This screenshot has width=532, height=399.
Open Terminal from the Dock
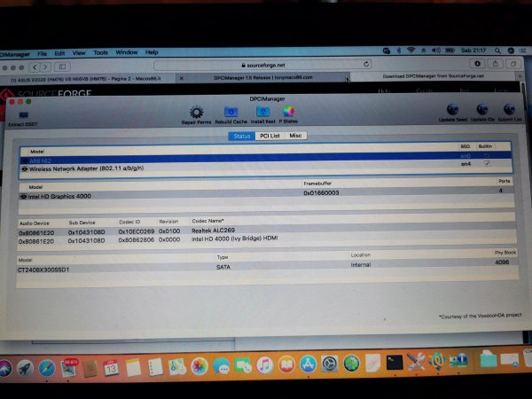click(x=395, y=363)
